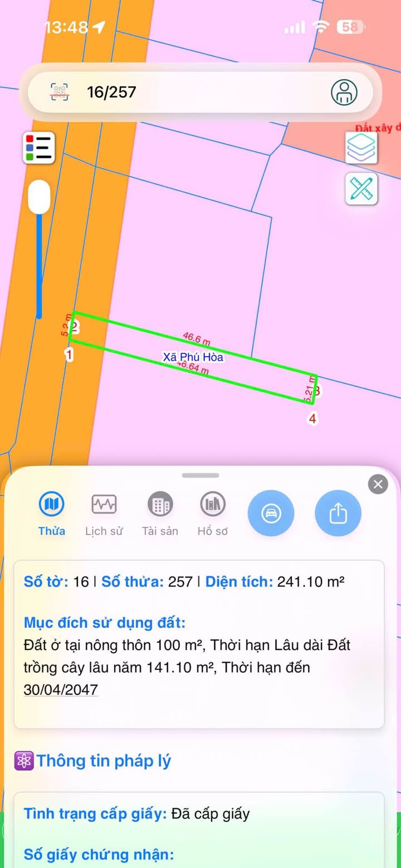The image size is (401, 868).
Task: Click the 16/257 search field
Action: pyautogui.click(x=200, y=92)
